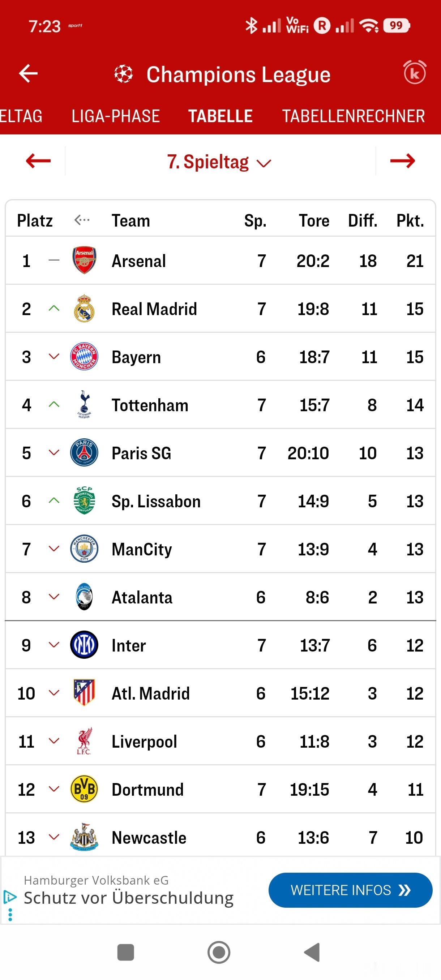Screen dimensions: 441x980
Task: Select the TABELLE tab
Action: 221,116
